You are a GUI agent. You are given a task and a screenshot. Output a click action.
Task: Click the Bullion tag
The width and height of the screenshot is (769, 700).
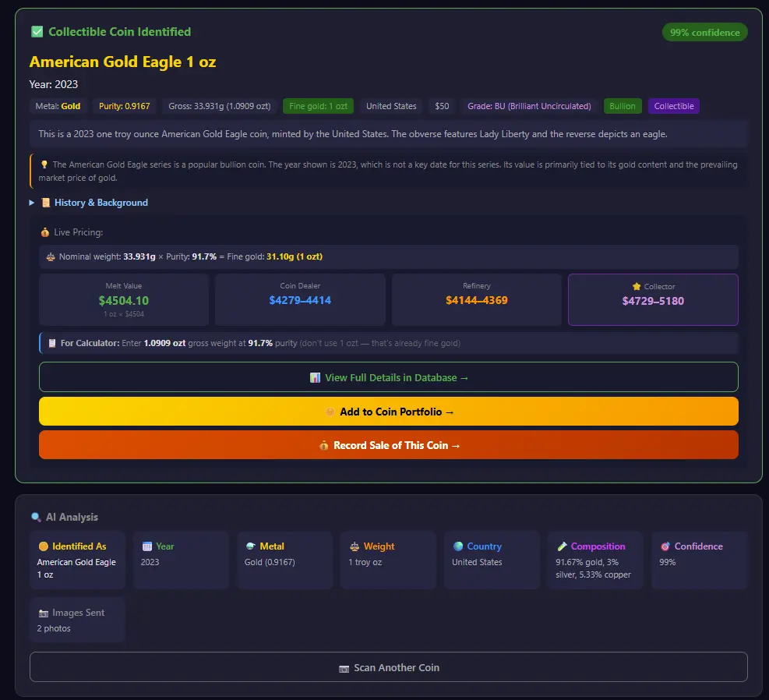click(x=623, y=106)
